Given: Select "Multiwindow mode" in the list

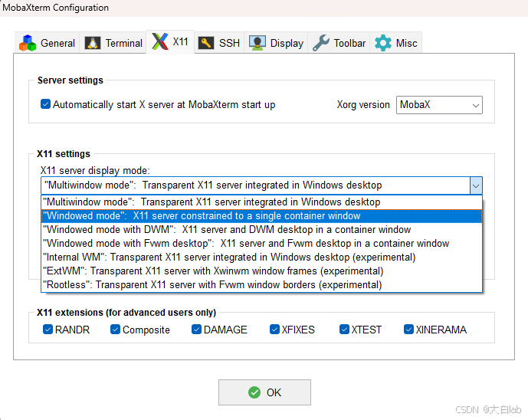Looking at the screenshot, I should (x=261, y=202).
